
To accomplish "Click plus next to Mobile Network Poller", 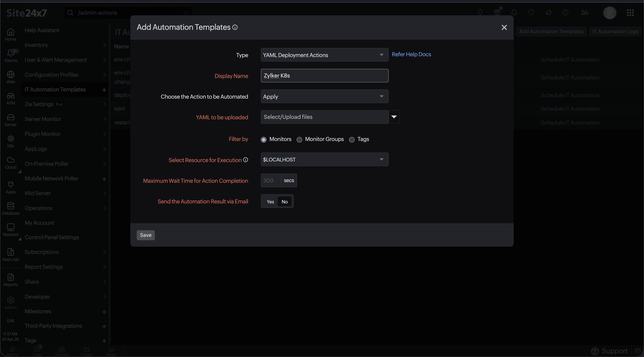I will (104, 179).
